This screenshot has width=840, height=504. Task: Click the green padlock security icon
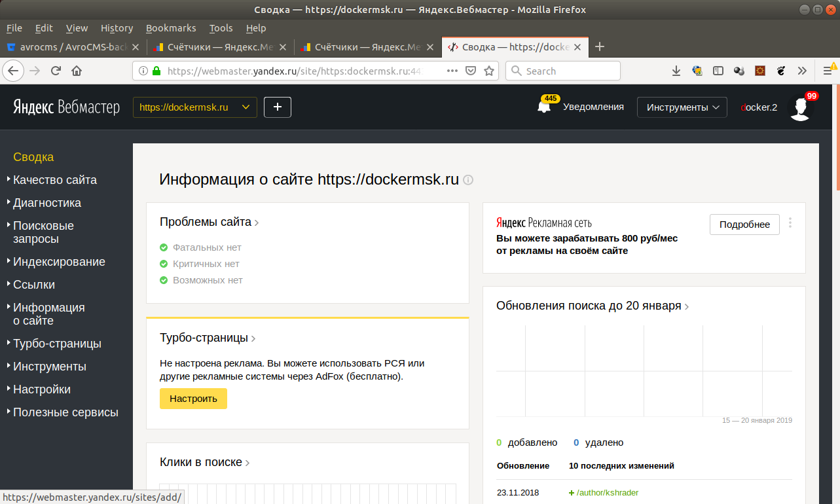click(156, 71)
